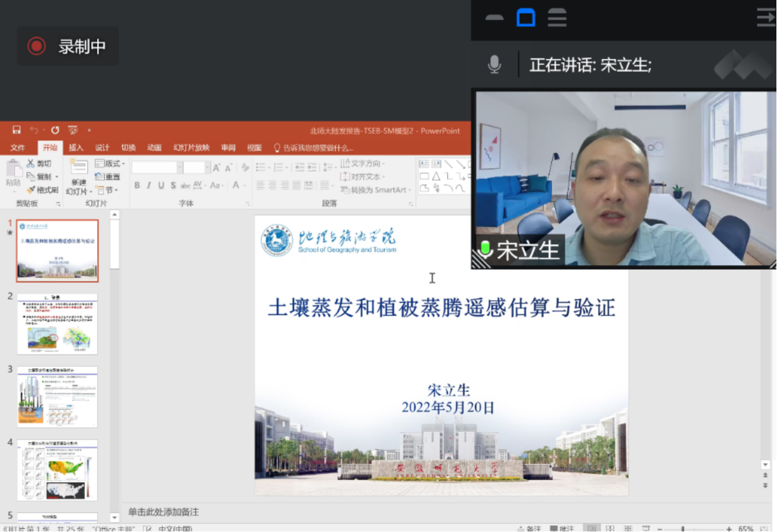Select slide 3 thumbnail in slide panel

[57, 397]
